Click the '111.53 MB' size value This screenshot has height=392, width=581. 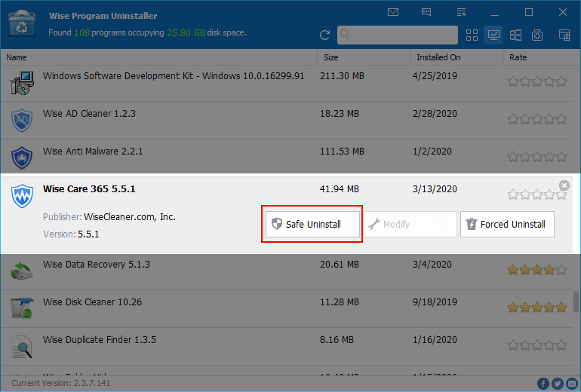click(342, 152)
